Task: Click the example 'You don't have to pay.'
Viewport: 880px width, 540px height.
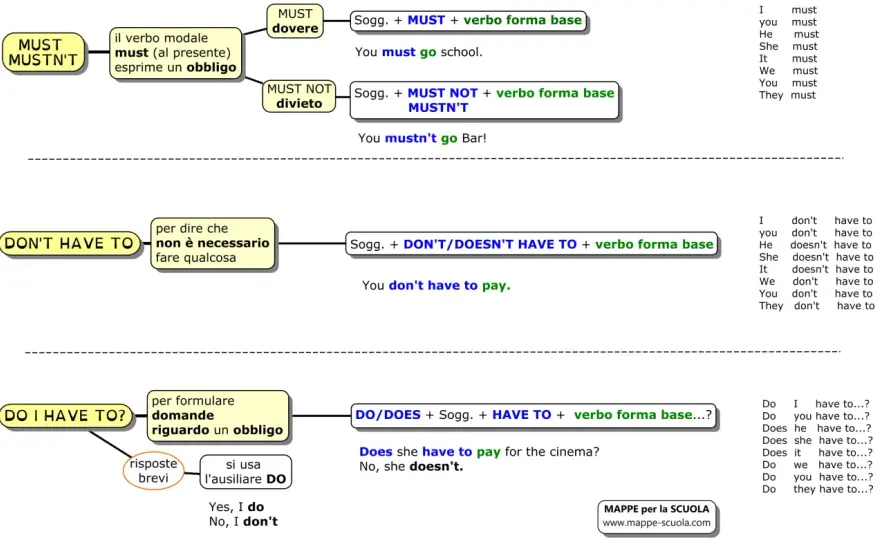Action: click(436, 286)
